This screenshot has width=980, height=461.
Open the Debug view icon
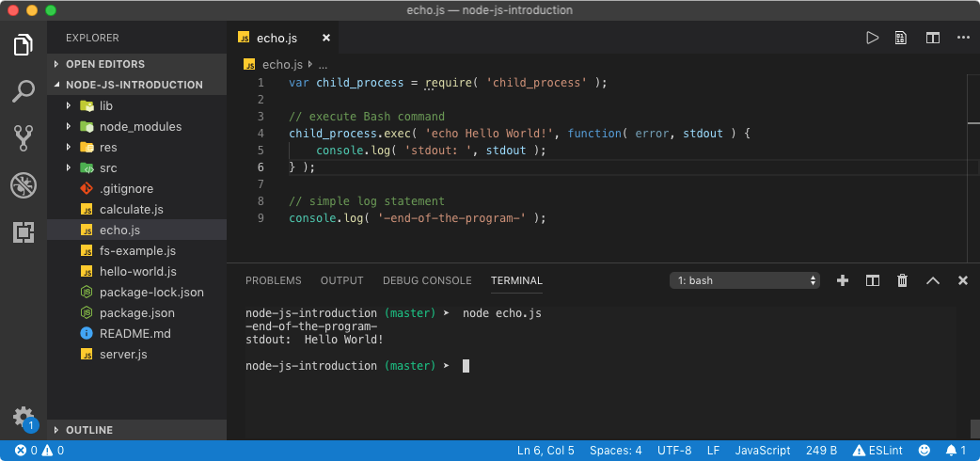24,185
